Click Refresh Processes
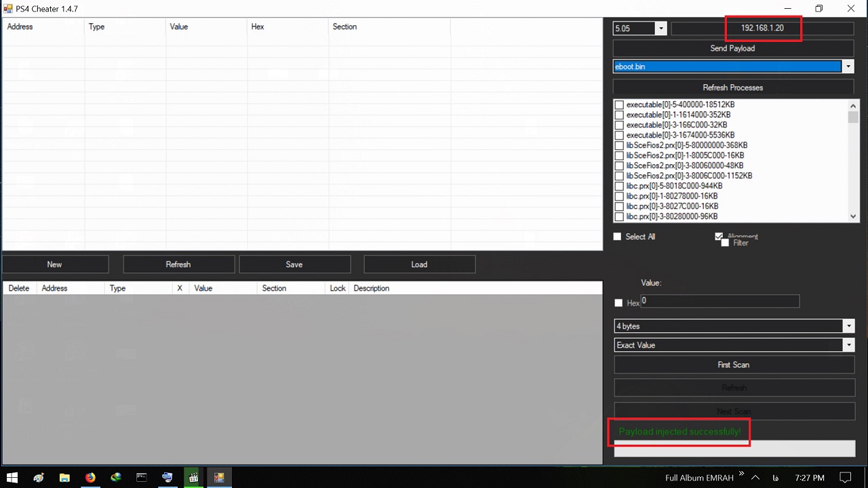Screen dimensions: 868x488 point(733,87)
